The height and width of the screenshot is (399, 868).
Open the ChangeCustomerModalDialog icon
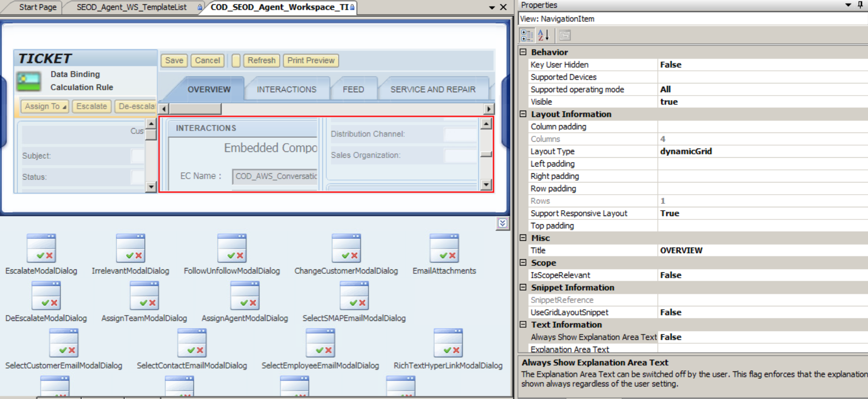pyautogui.click(x=346, y=249)
